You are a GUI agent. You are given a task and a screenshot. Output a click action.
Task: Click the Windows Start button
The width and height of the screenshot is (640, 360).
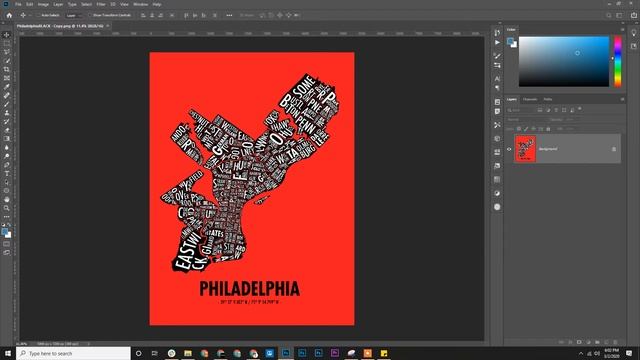point(8,353)
